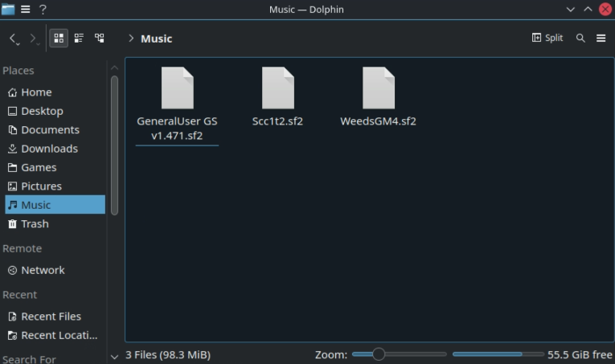
Task: Open Recent Files entry
Action: (x=55, y=317)
